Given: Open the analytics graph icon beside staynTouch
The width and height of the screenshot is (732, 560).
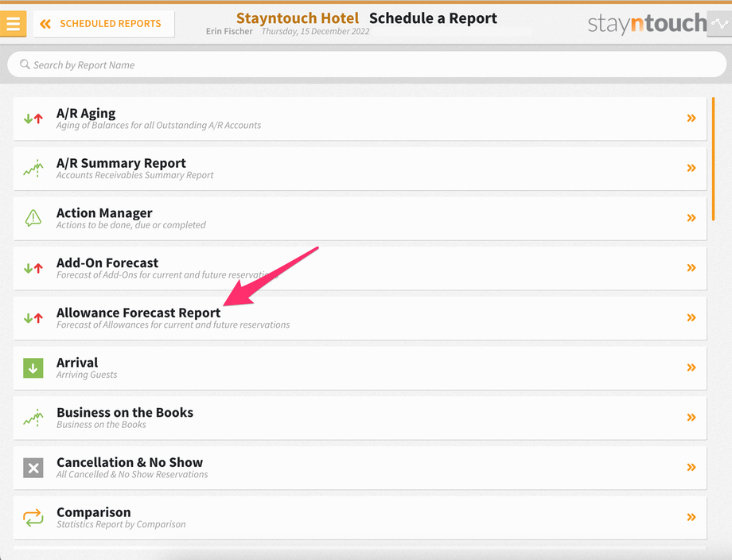Looking at the screenshot, I should tap(719, 23).
